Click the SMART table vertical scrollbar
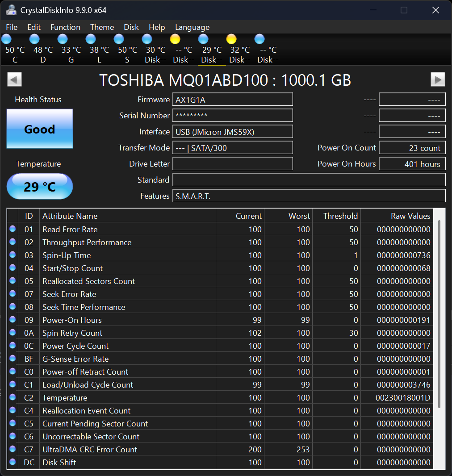The width and height of the screenshot is (452, 476). 439,314
